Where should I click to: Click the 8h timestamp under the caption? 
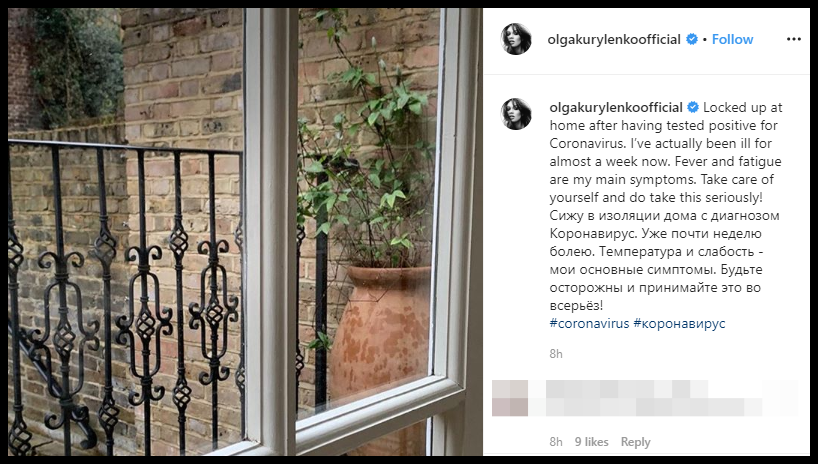[x=556, y=354]
